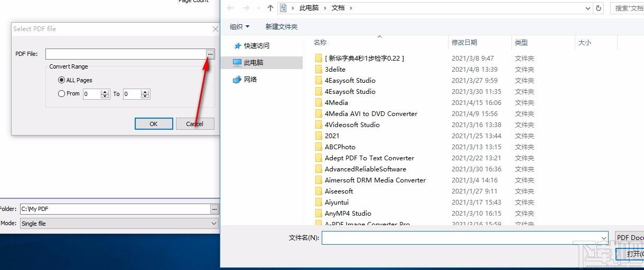The height and width of the screenshot is (270, 644).
Task: Open the PDF Documents file type filter
Action: (630, 238)
